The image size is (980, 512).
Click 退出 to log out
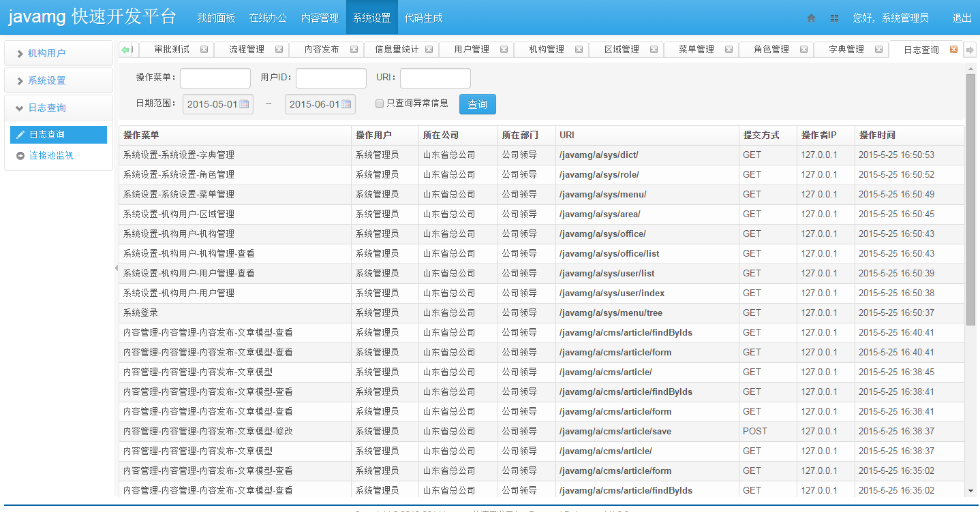[x=962, y=18]
